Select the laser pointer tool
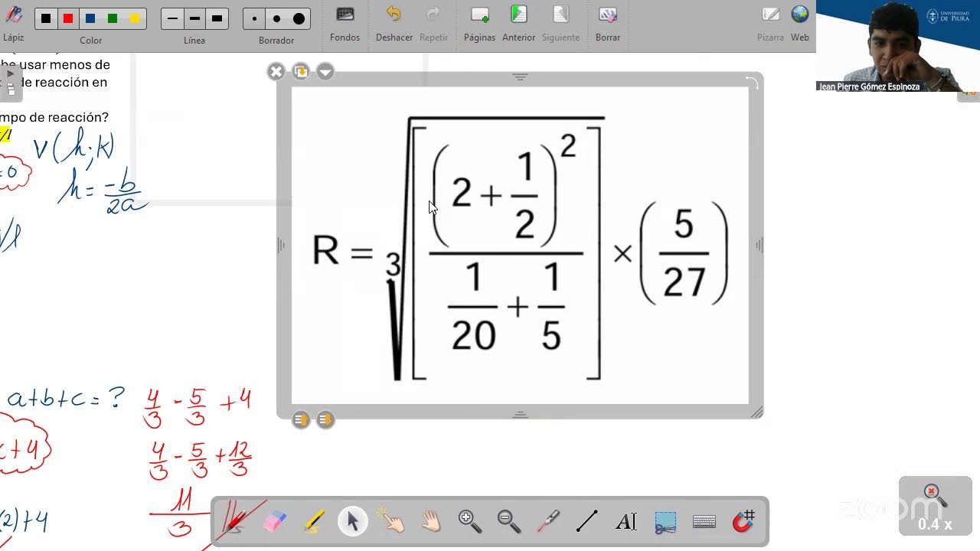 (548, 521)
